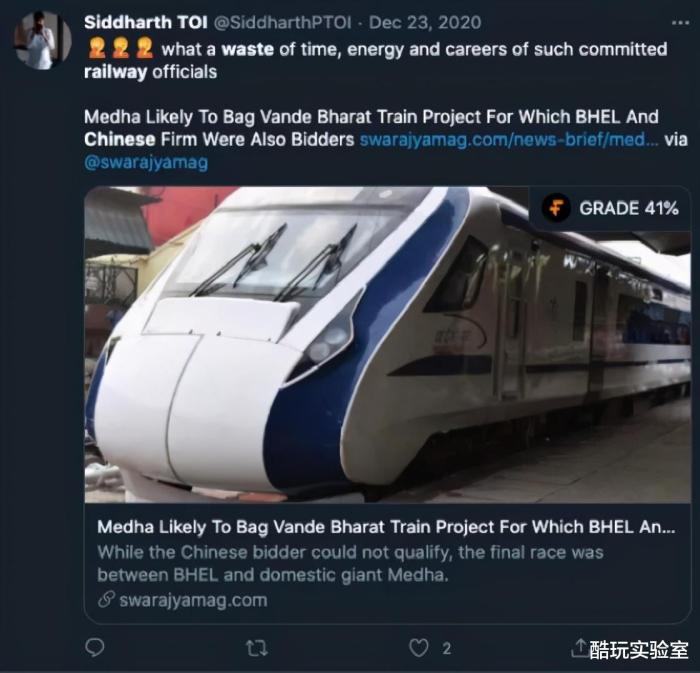Open the tweet more options menu
This screenshot has width=700, height=673.
pos(680,23)
